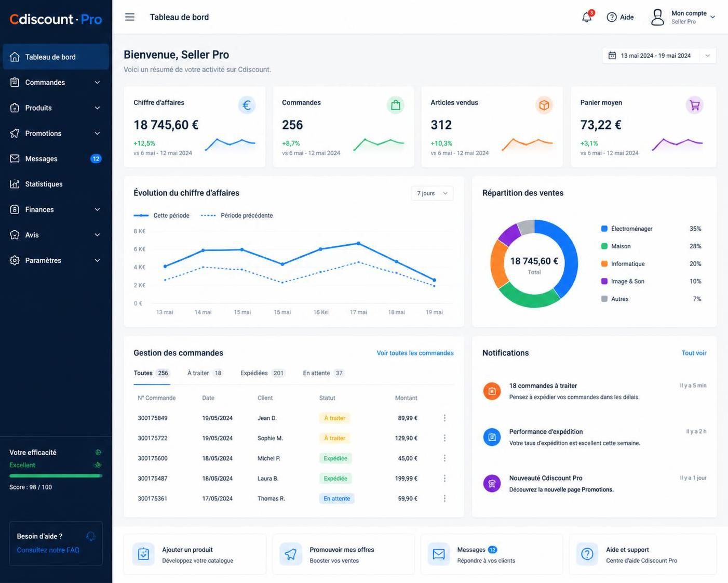Expand the Produits sidebar menu

coord(97,108)
